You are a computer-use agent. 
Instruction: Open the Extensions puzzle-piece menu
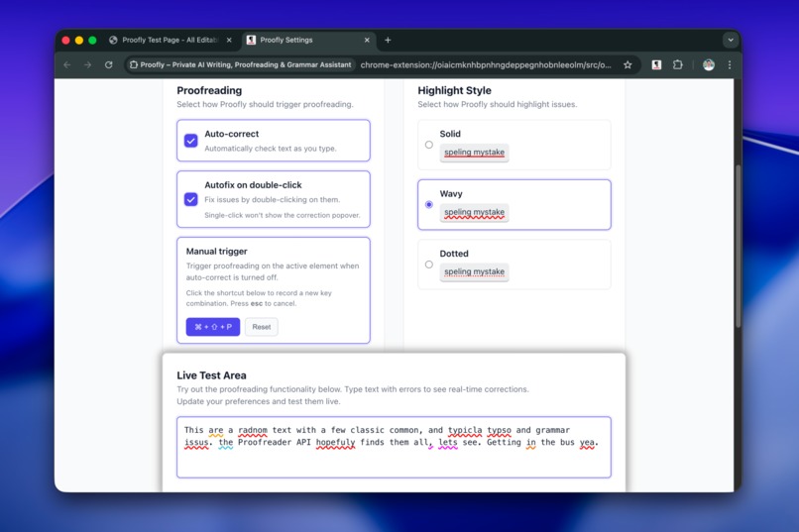pyautogui.click(x=678, y=65)
